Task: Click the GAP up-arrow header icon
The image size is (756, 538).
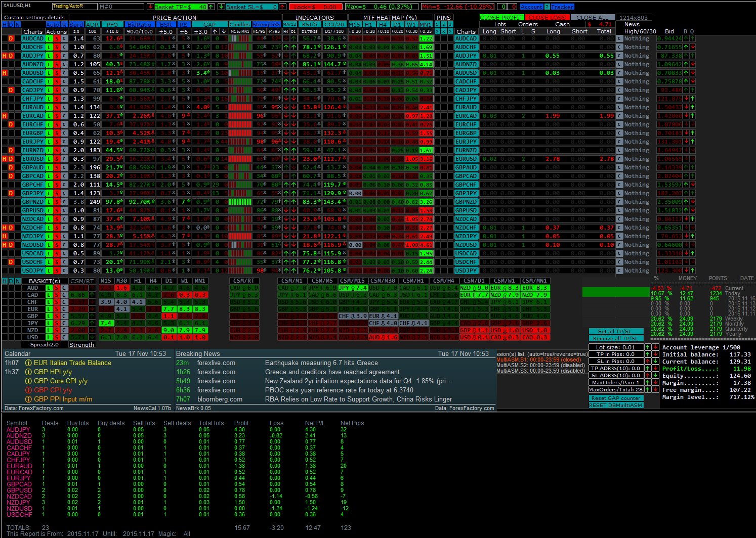Action: [215, 31]
